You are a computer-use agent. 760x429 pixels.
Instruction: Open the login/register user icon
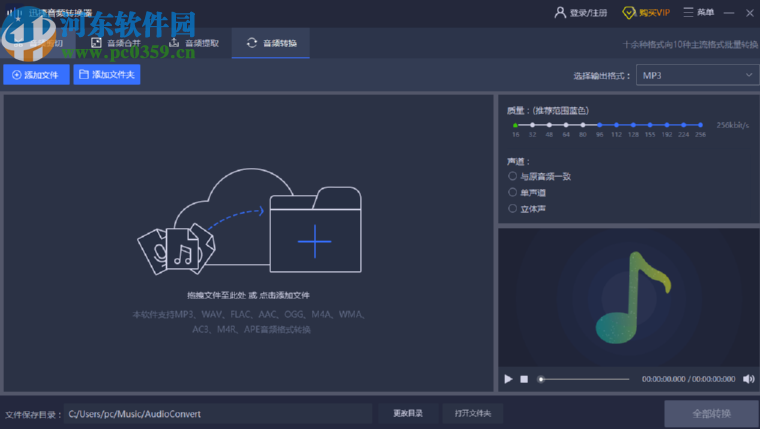coord(560,12)
